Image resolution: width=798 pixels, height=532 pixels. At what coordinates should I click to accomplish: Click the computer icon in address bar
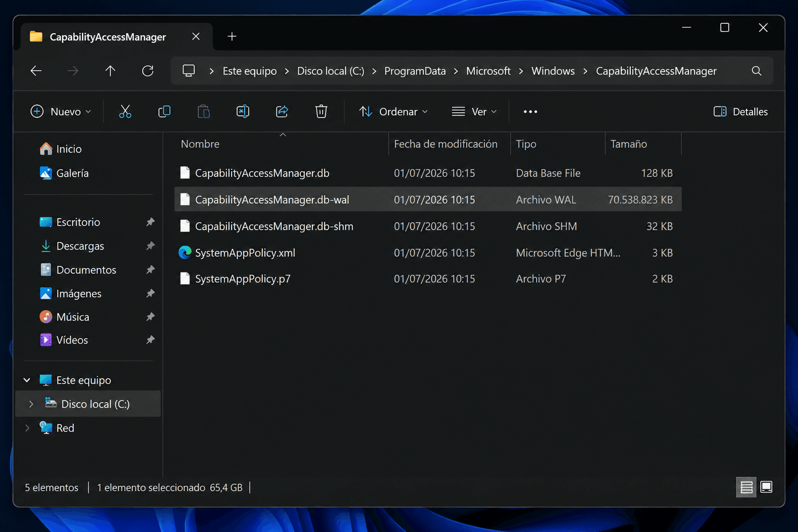click(189, 71)
